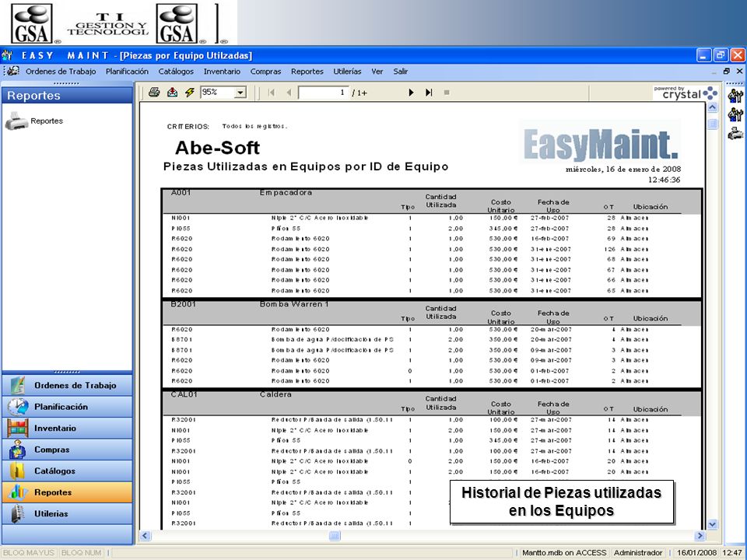Restore the inner document window
This screenshot has width=747, height=560.
(727, 72)
